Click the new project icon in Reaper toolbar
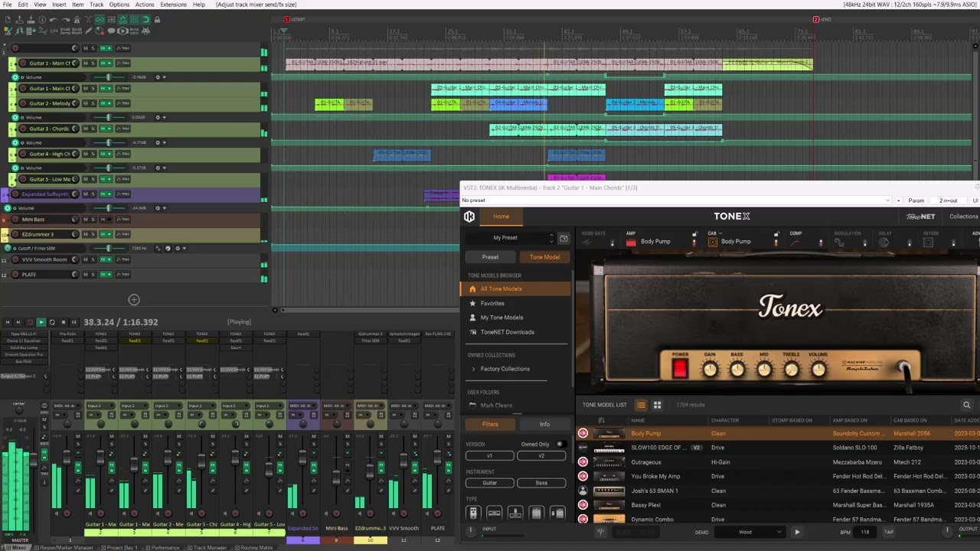 click(x=8, y=20)
